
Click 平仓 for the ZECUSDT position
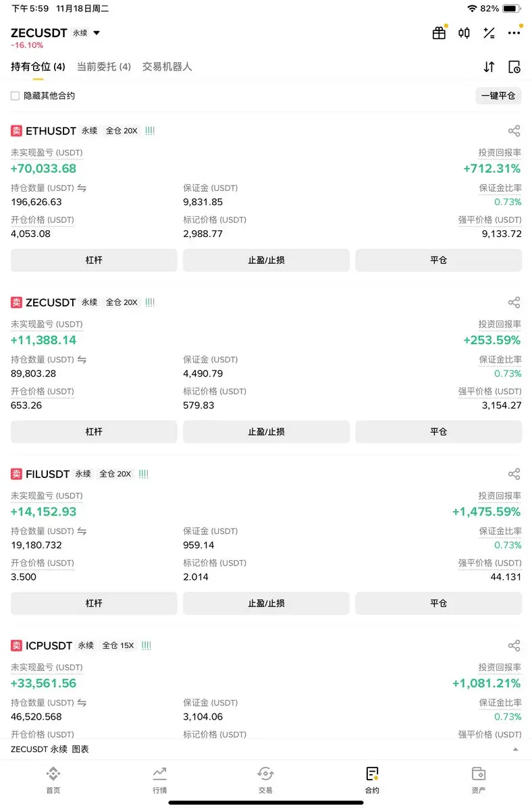[439, 432]
